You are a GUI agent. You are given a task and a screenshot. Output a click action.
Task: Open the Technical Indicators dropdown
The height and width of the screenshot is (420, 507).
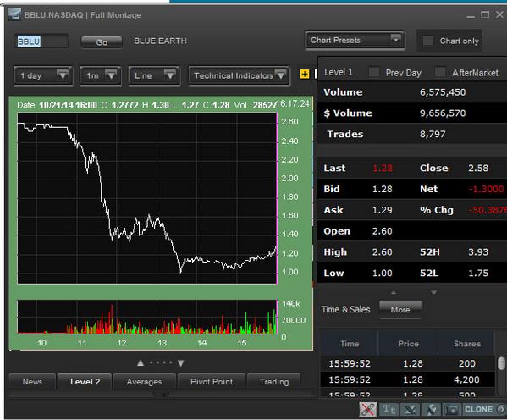239,75
